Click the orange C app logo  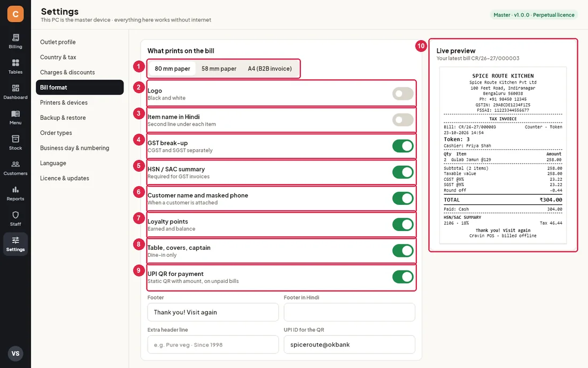point(16,14)
